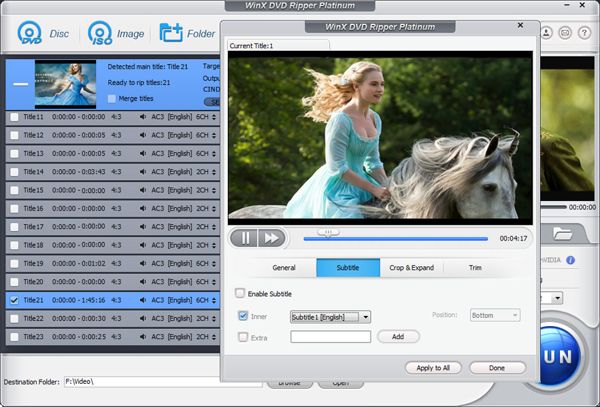Load an ISO Image source

[100, 33]
